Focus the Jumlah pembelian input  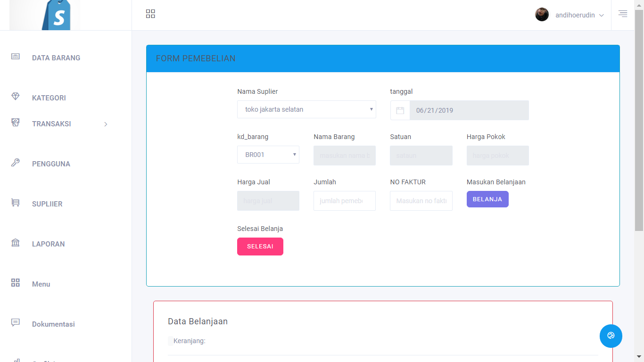[345, 201]
